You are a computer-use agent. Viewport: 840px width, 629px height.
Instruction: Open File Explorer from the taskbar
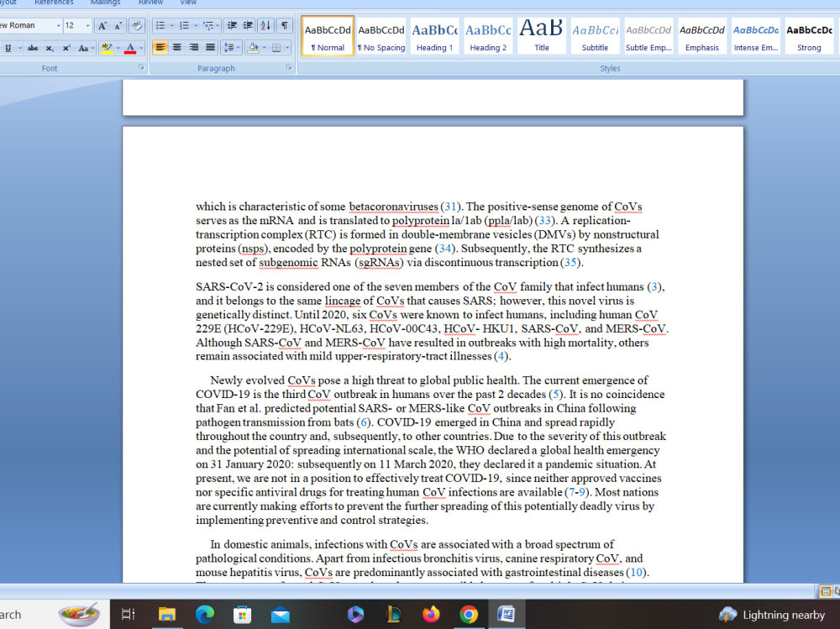click(166, 615)
